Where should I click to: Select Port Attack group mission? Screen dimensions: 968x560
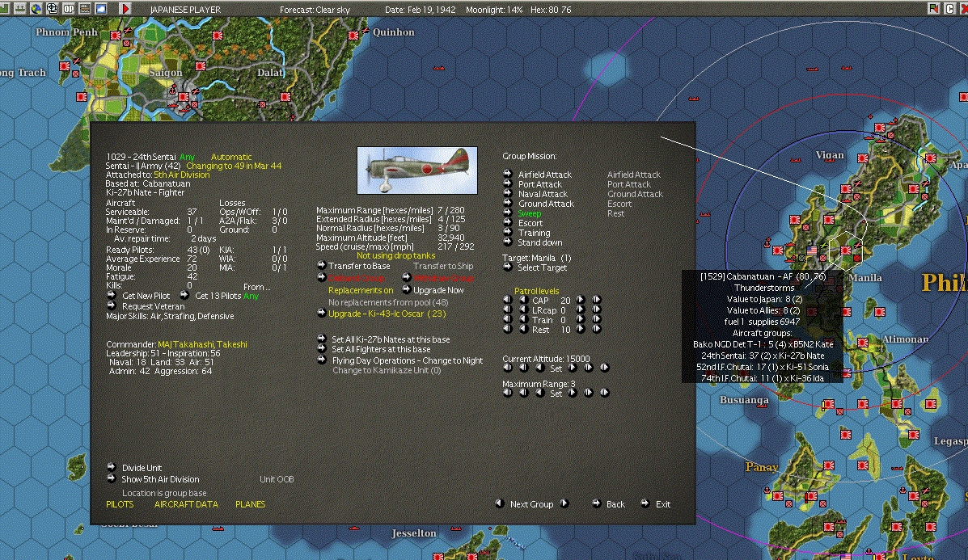coord(539,184)
